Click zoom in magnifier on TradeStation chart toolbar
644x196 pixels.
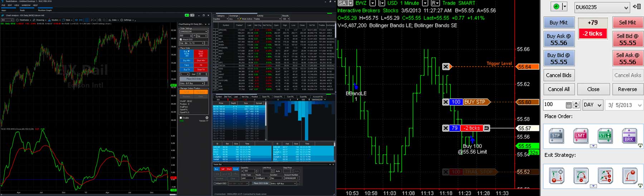click(x=100, y=20)
